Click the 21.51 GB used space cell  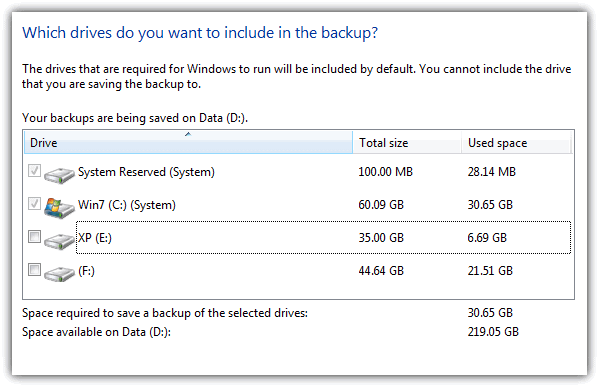[x=490, y=271]
